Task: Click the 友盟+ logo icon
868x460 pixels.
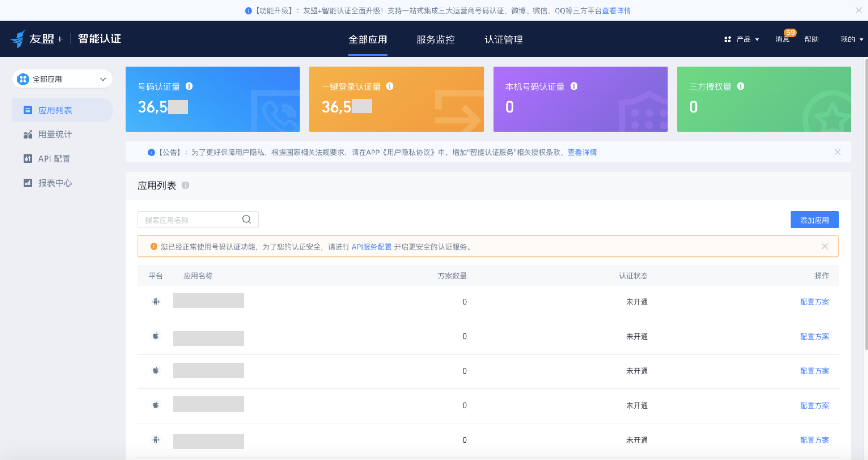Action: pos(18,39)
